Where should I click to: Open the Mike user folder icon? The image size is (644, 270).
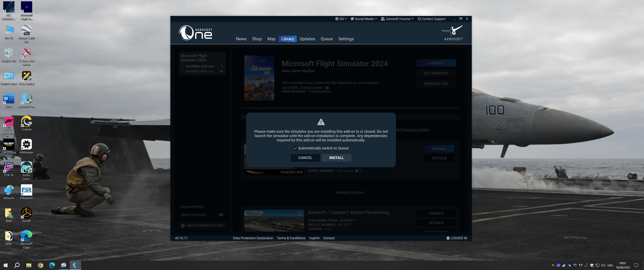point(9,215)
